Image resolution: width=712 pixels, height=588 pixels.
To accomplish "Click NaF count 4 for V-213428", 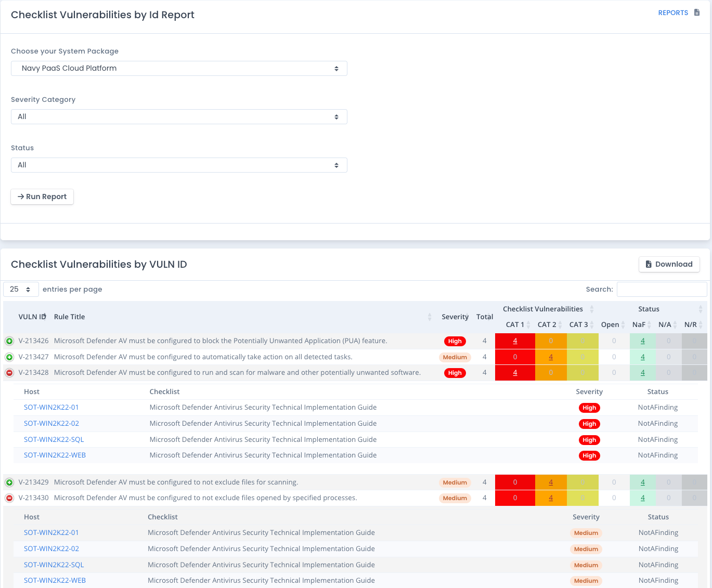I will click(643, 373).
